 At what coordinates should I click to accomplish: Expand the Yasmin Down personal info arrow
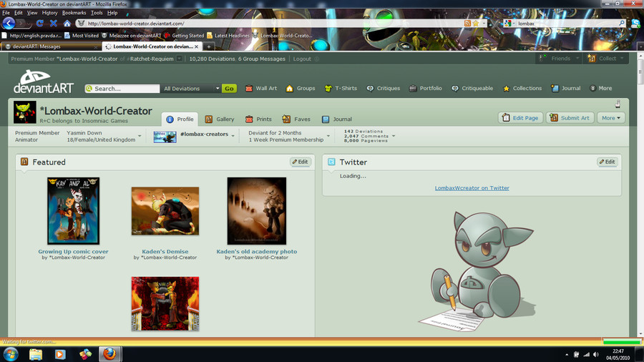click(x=140, y=136)
